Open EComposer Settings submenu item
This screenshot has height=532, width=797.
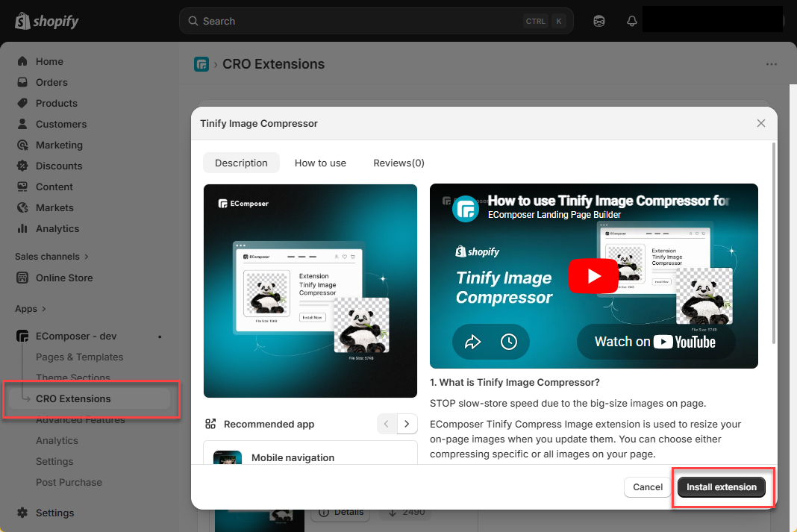54,461
